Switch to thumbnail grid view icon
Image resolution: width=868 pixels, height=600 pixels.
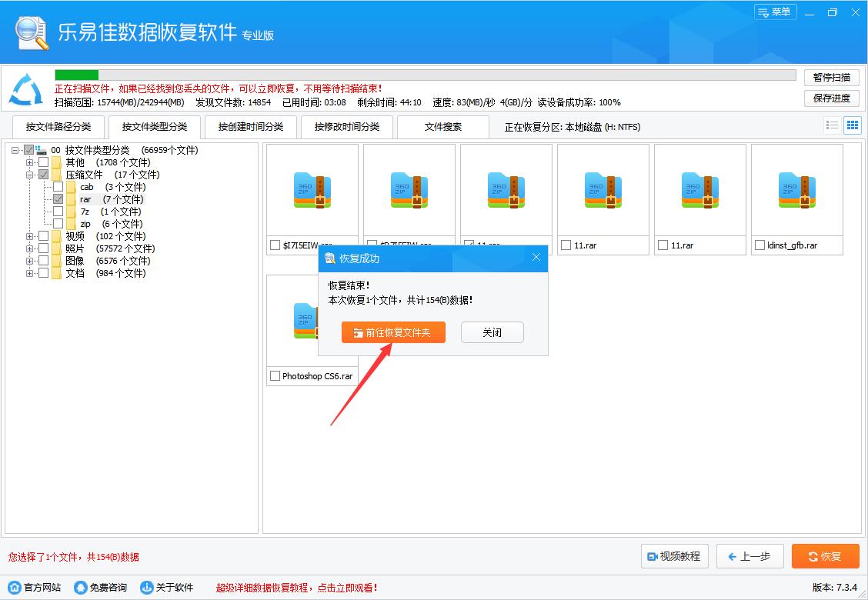click(853, 125)
